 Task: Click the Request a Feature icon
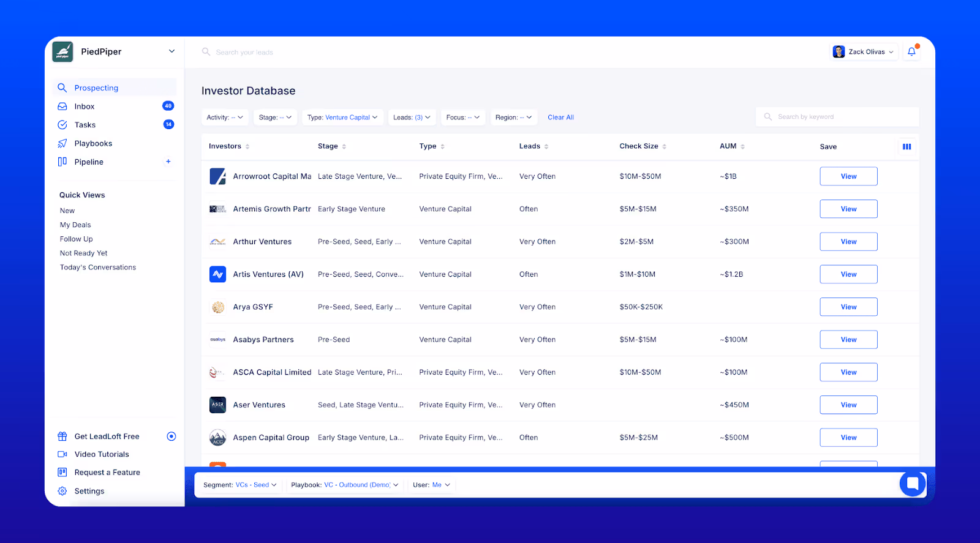coord(62,473)
